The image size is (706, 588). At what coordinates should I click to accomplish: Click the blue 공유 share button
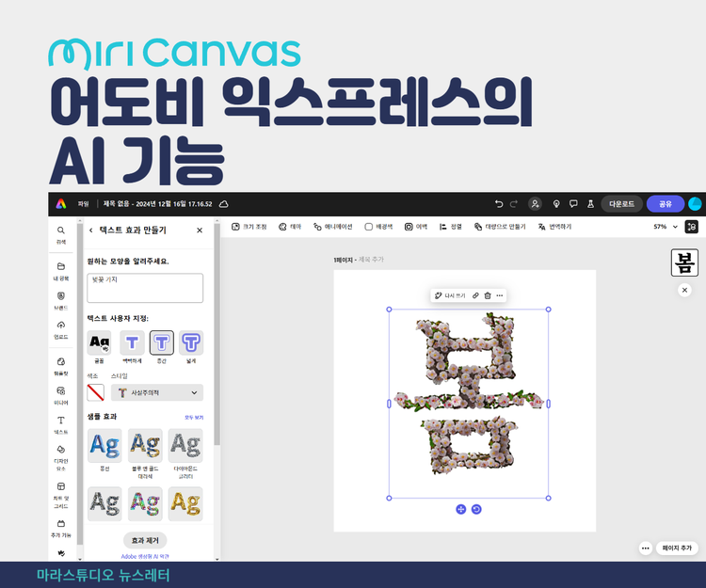click(666, 204)
